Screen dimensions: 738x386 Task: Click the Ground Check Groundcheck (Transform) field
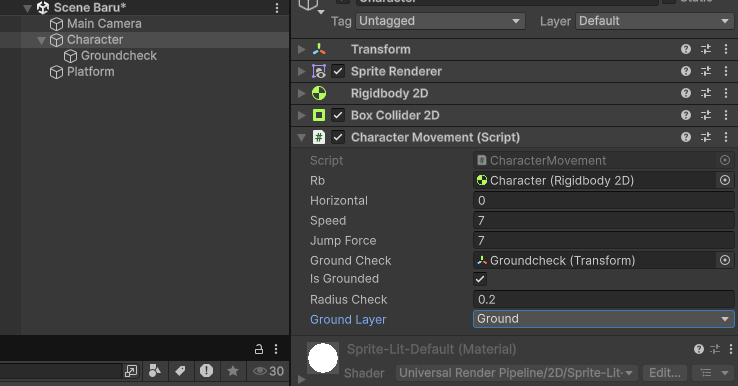(594, 261)
